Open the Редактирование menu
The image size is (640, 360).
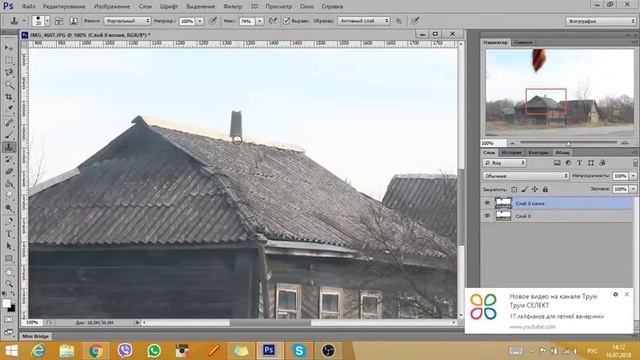(x=64, y=7)
